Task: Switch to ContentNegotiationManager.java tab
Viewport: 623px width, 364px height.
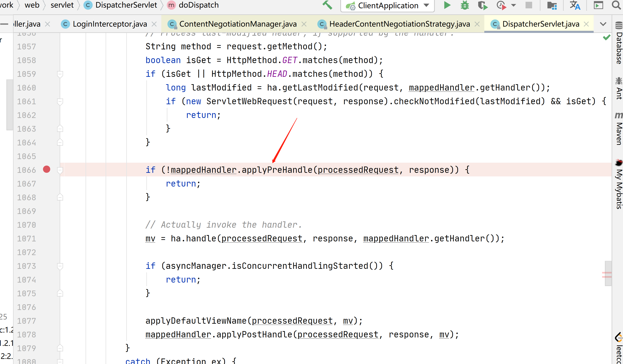Action: [238, 24]
